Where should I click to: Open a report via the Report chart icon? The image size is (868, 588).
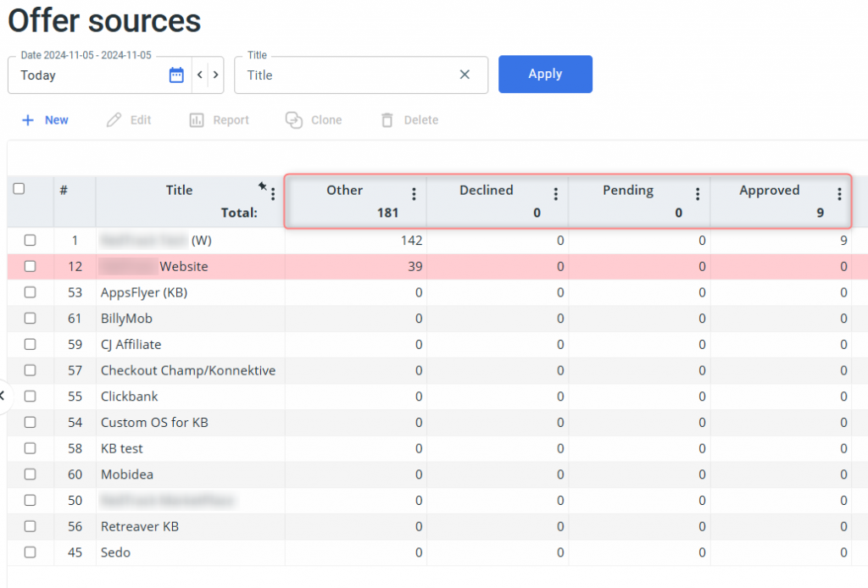tap(196, 119)
